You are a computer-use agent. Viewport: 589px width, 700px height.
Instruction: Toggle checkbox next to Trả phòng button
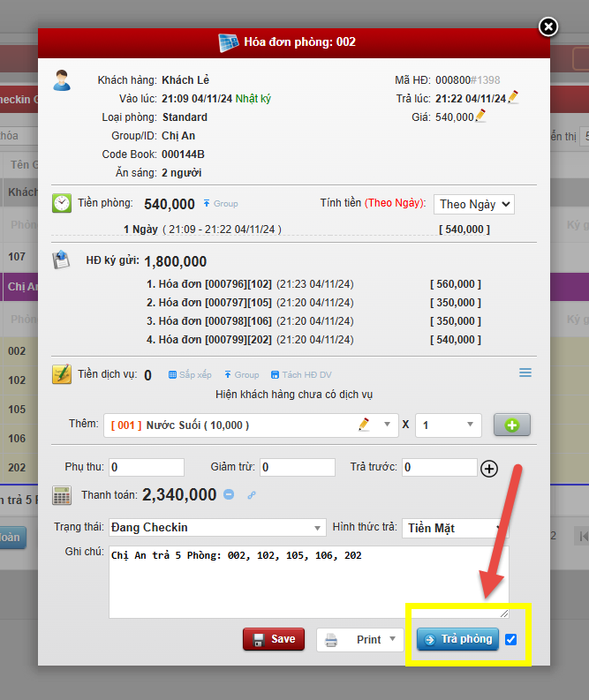511,639
